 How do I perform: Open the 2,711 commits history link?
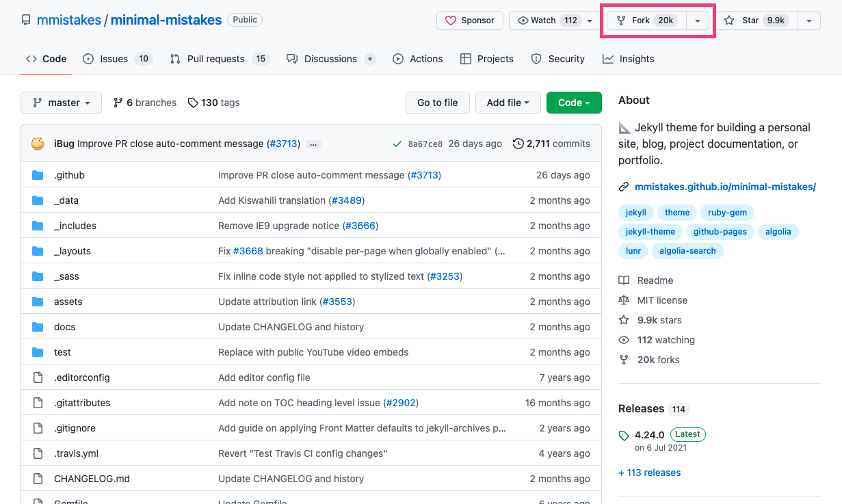pyautogui.click(x=551, y=144)
